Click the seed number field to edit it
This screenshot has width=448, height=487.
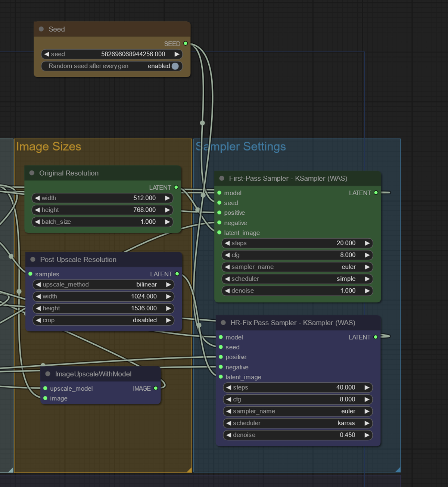123,54
